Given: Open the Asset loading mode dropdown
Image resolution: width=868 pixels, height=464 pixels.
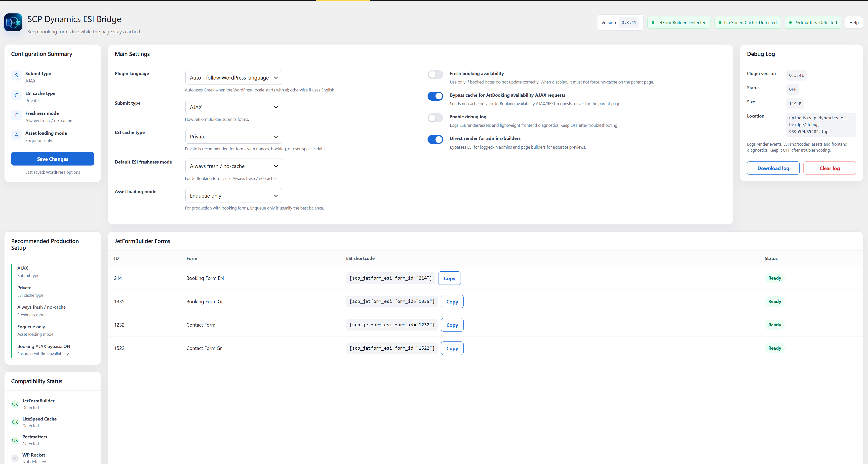Looking at the screenshot, I should tap(234, 196).
